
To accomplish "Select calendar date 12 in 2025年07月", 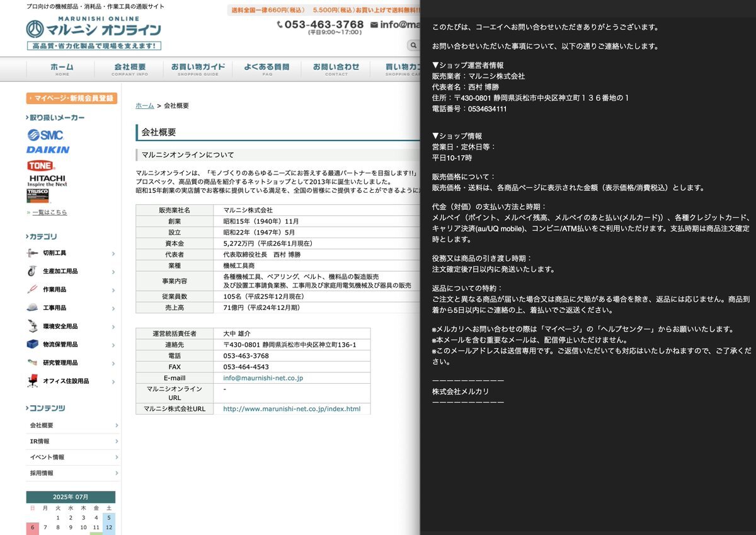I will (109, 528).
